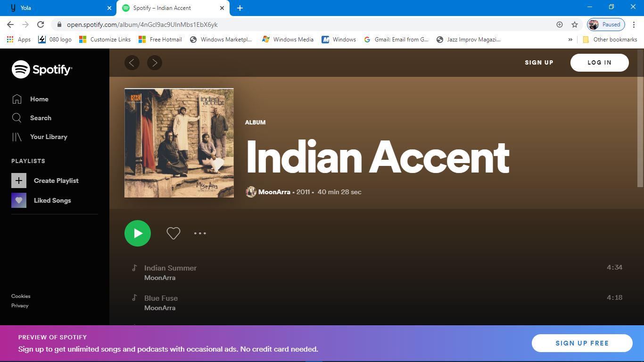Switch to the Yola browser tab
644x362 pixels.
[59, 8]
